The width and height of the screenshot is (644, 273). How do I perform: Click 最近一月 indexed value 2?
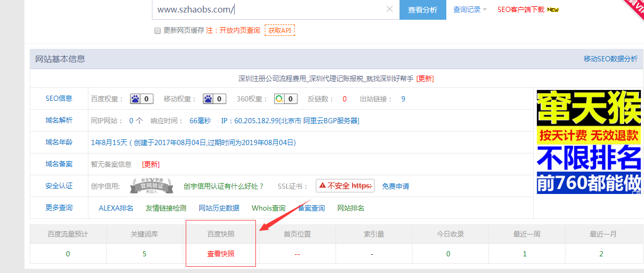click(x=601, y=254)
